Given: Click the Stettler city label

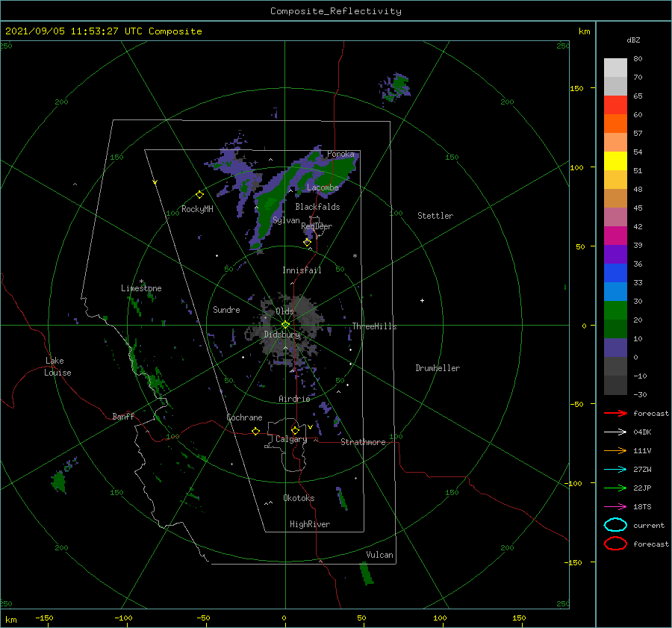Looking at the screenshot, I should click(x=435, y=216).
